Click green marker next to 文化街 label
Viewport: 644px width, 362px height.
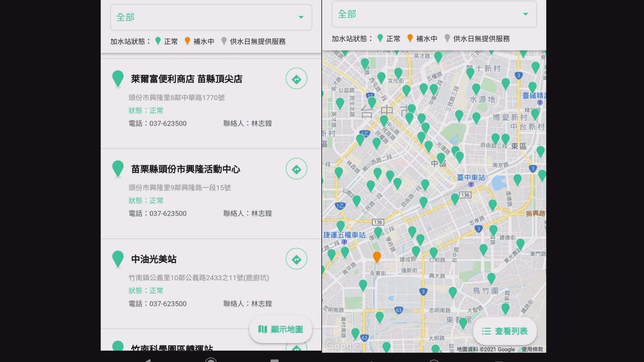pyautogui.click(x=398, y=73)
